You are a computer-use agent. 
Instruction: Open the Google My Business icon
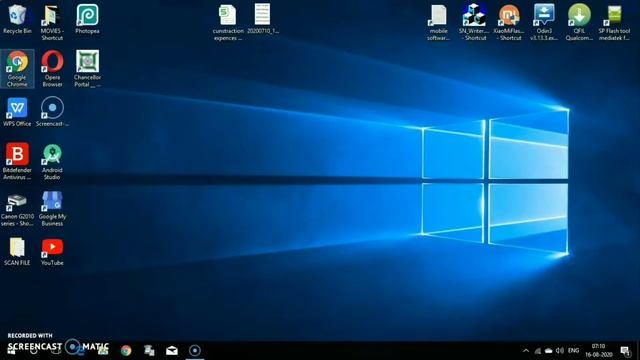pos(52,209)
